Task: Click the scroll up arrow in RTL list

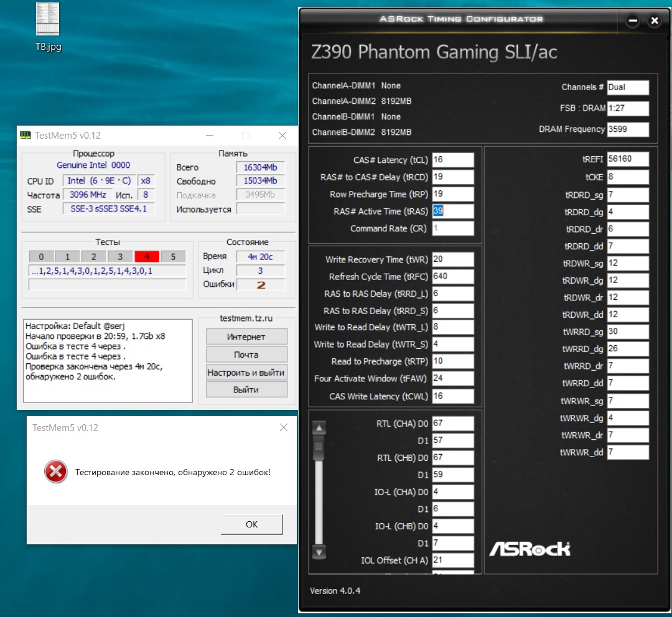Action: (x=319, y=428)
